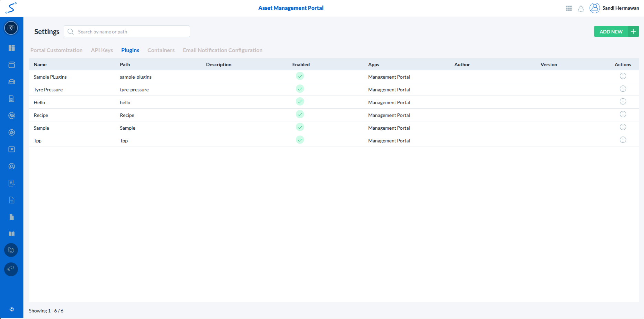Open actions menu for Recipe row
The width and height of the screenshot is (644, 319).
(623, 114)
